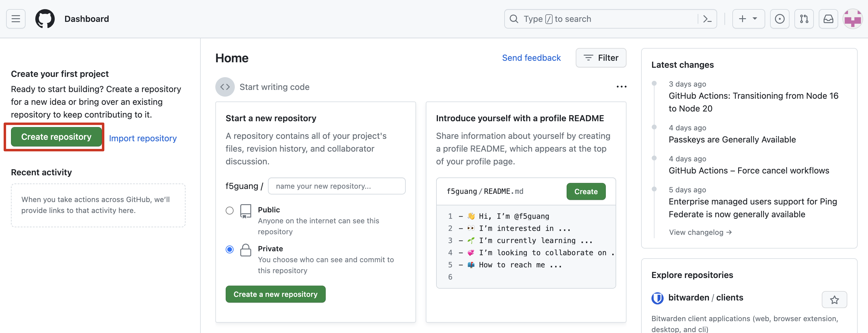Image resolution: width=868 pixels, height=333 pixels.
Task: Open the plus create-new dropdown
Action: tap(748, 19)
